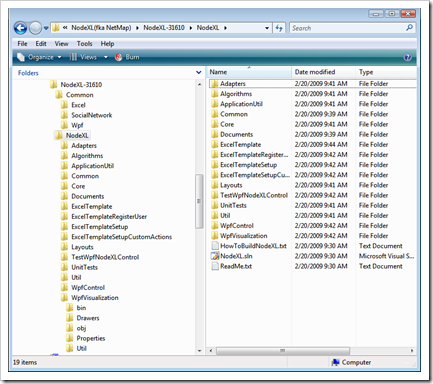Click Layouts folder icon in file list
Image resolution: width=433 pixels, height=384 pixels.
pos(215,185)
